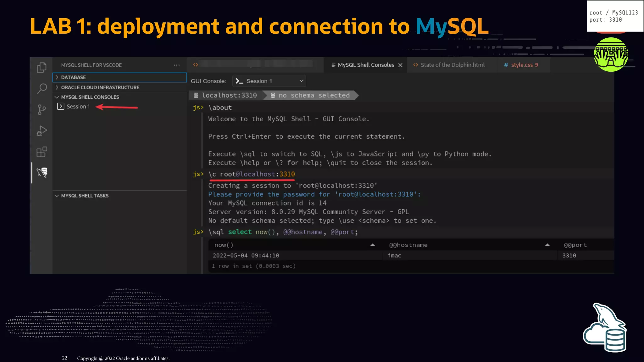Click the @@port column header
This screenshot has width=644, height=362.
tap(586, 245)
